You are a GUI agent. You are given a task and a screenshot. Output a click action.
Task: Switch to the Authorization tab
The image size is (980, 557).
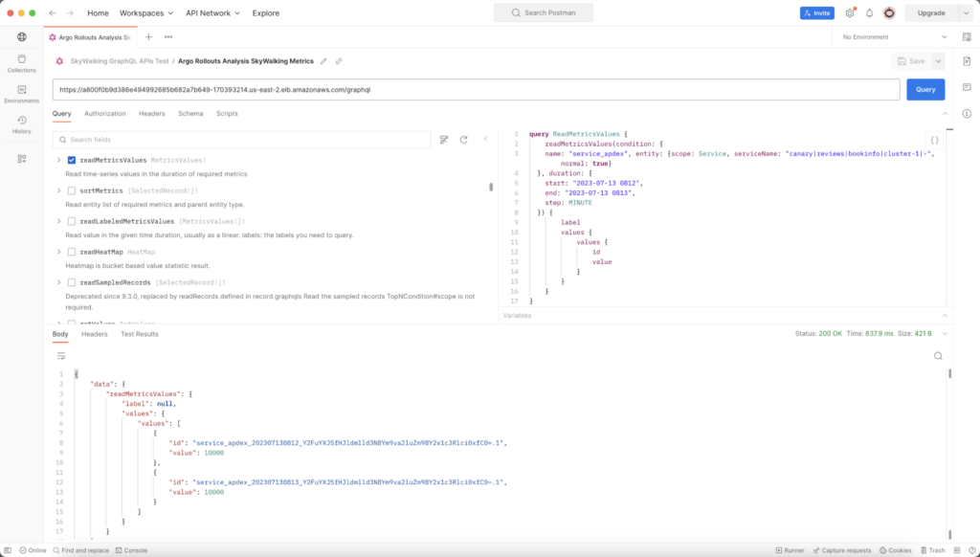click(x=105, y=113)
